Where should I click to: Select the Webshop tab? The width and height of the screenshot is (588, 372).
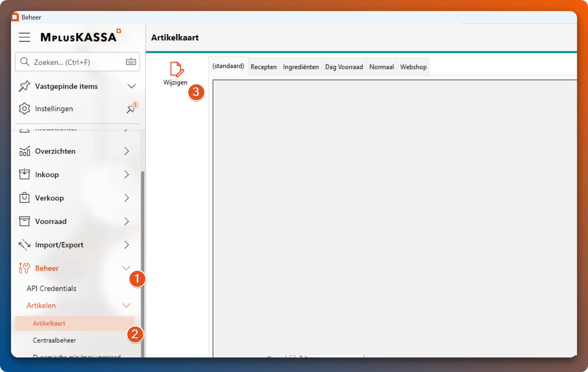pyautogui.click(x=413, y=67)
